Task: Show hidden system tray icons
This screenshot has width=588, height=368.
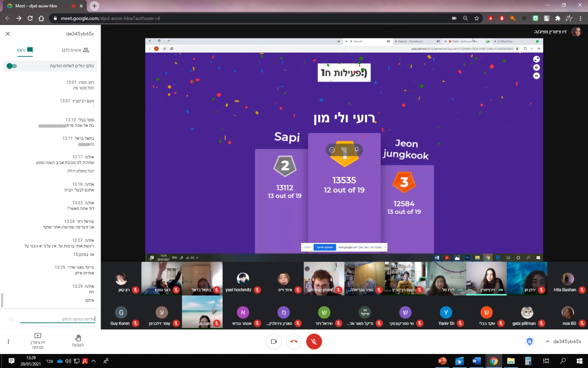Action: (x=93, y=361)
